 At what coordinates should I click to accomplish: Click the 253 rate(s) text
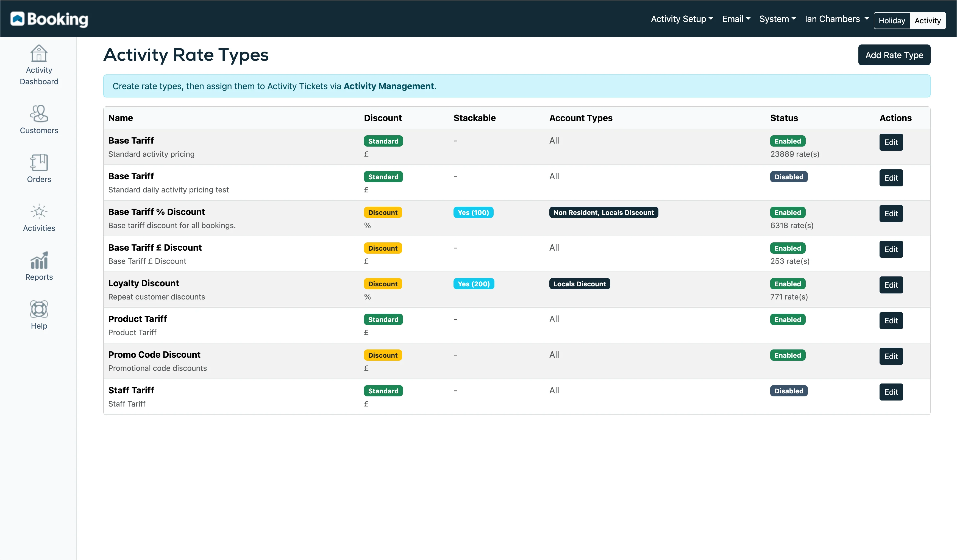[x=790, y=261]
